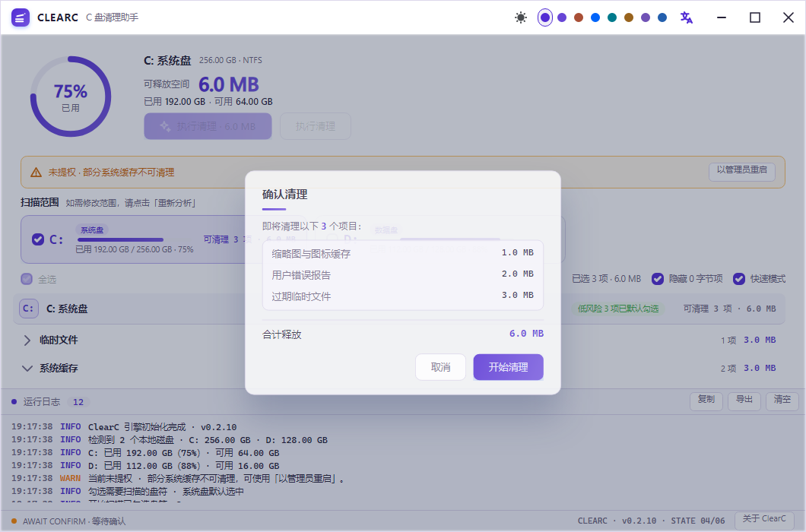Click the orange status dot near AWAIT CONFIRM
The image size is (806, 532).
[14, 521]
